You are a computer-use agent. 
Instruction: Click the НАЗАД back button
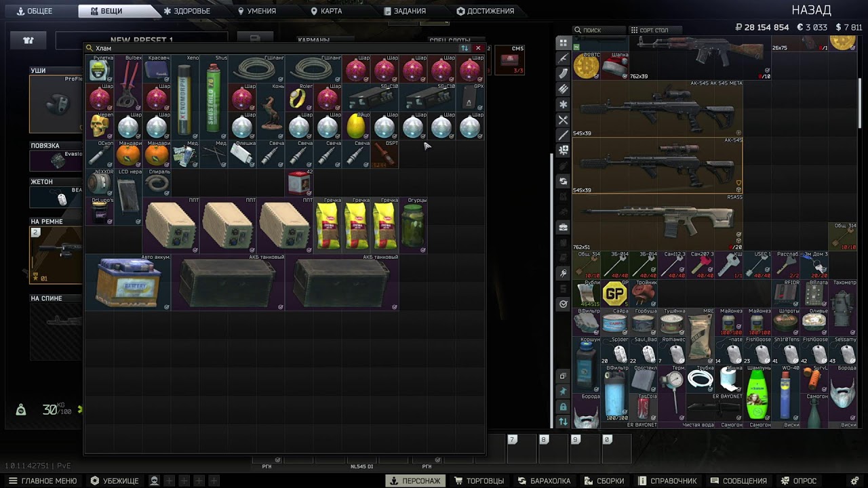point(811,9)
